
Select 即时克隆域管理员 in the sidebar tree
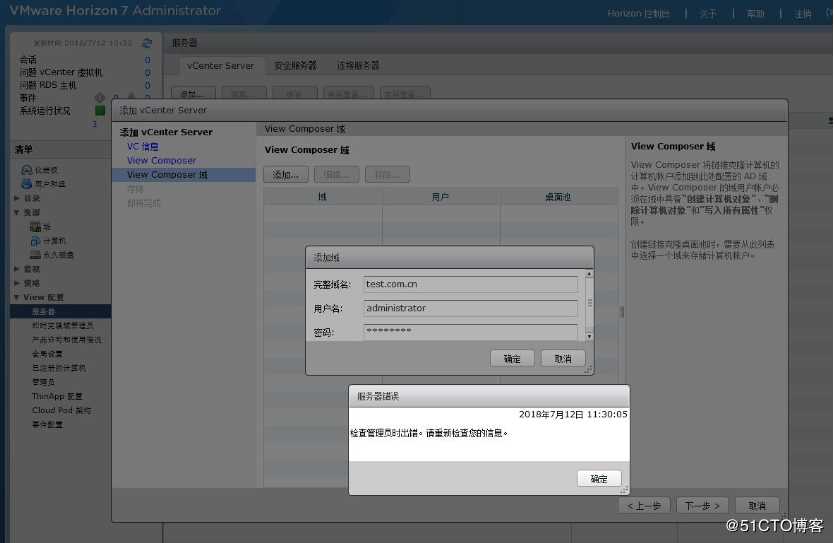[63, 325]
